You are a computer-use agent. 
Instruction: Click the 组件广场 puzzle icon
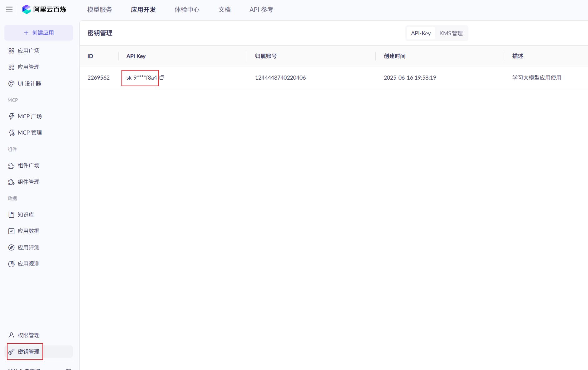[12, 165]
